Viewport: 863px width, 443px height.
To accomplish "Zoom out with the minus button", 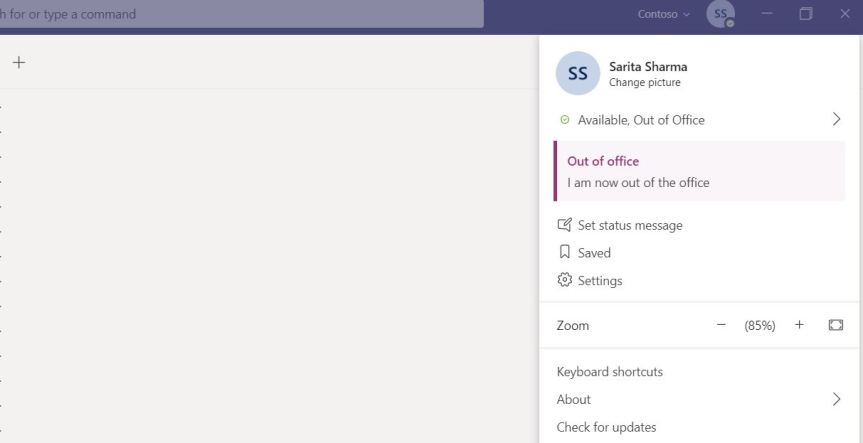I will [722, 325].
